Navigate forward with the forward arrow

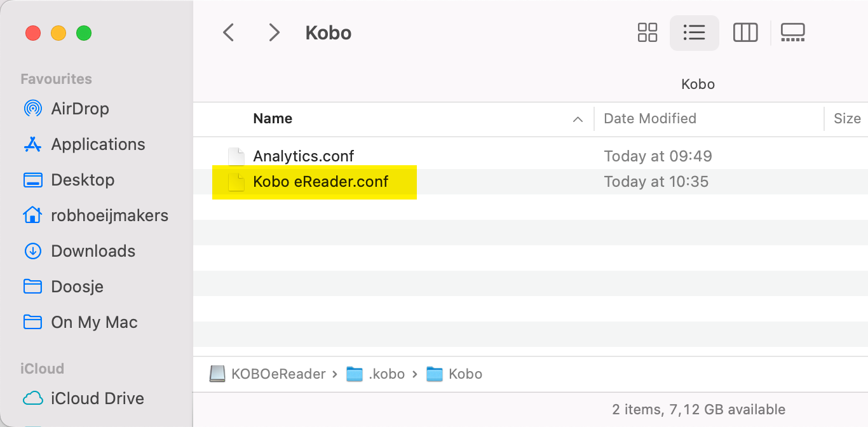(x=275, y=32)
